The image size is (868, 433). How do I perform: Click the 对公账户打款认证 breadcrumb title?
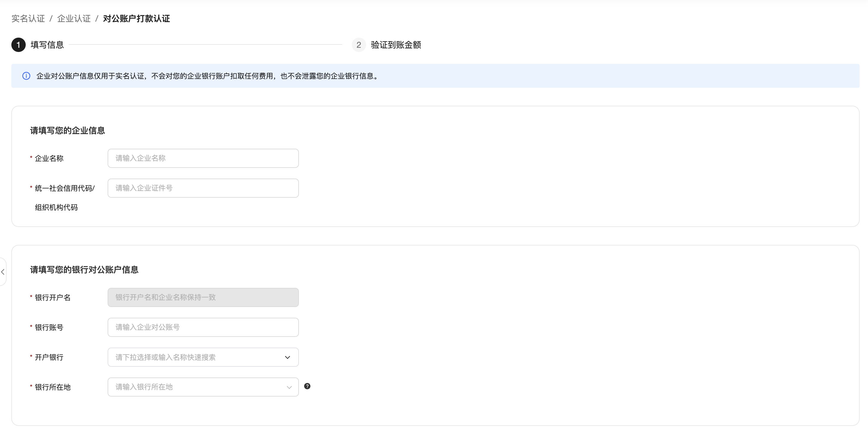(137, 19)
